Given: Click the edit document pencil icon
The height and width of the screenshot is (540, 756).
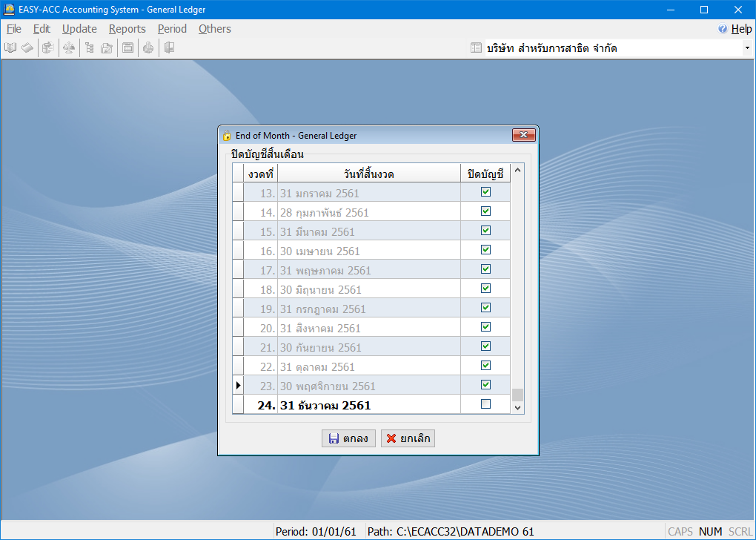Looking at the screenshot, I should click(x=107, y=48).
